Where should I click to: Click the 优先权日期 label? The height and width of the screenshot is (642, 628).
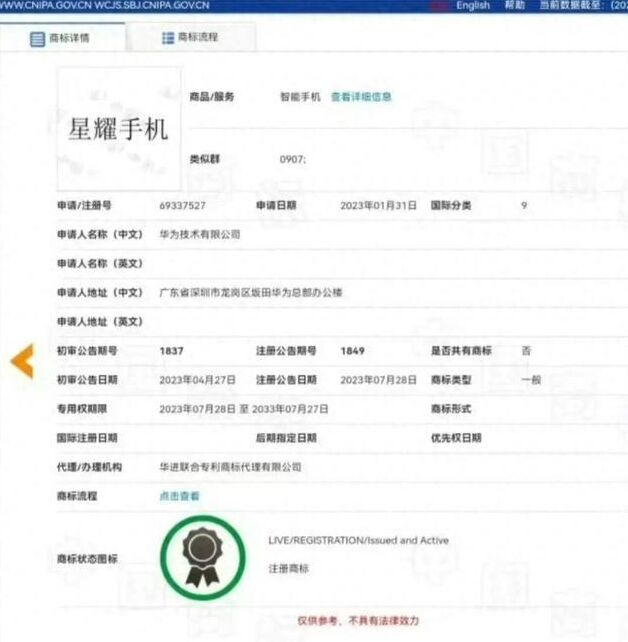point(456,438)
